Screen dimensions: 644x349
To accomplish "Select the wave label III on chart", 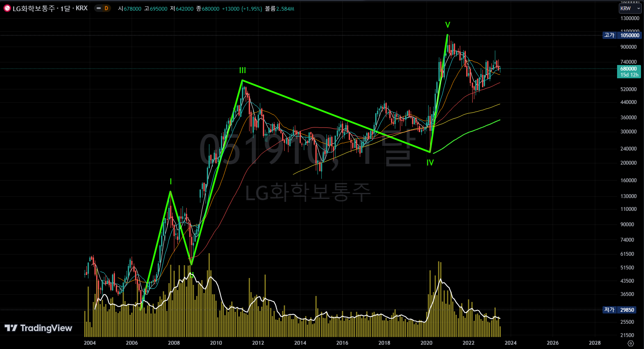I will point(242,70).
